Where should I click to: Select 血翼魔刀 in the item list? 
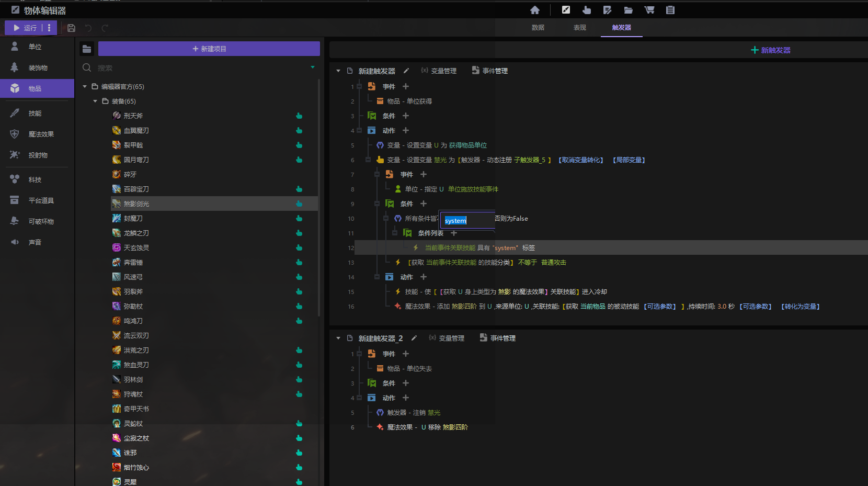(136, 130)
